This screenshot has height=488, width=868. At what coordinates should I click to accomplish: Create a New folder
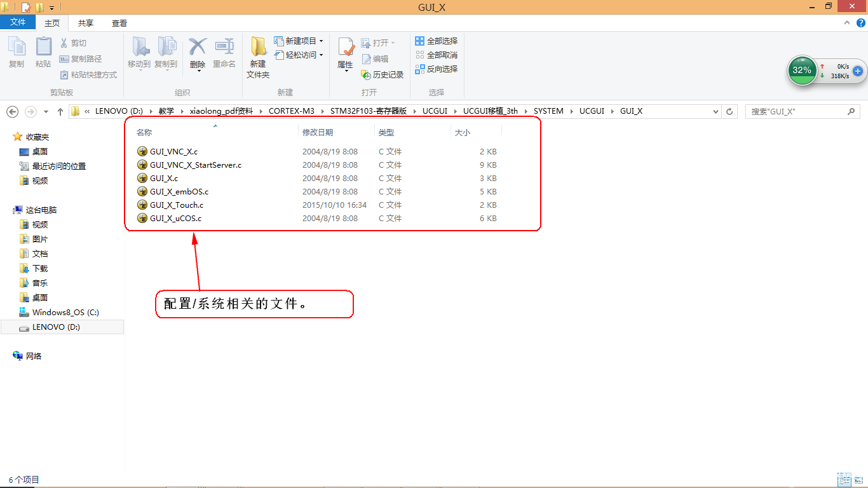[258, 57]
